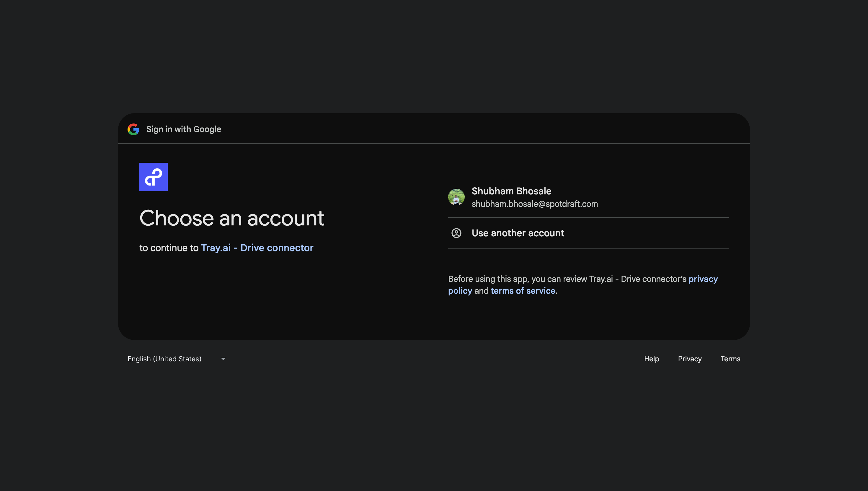Open the Terms footer link
This screenshot has width=868, height=491.
[730, 359]
